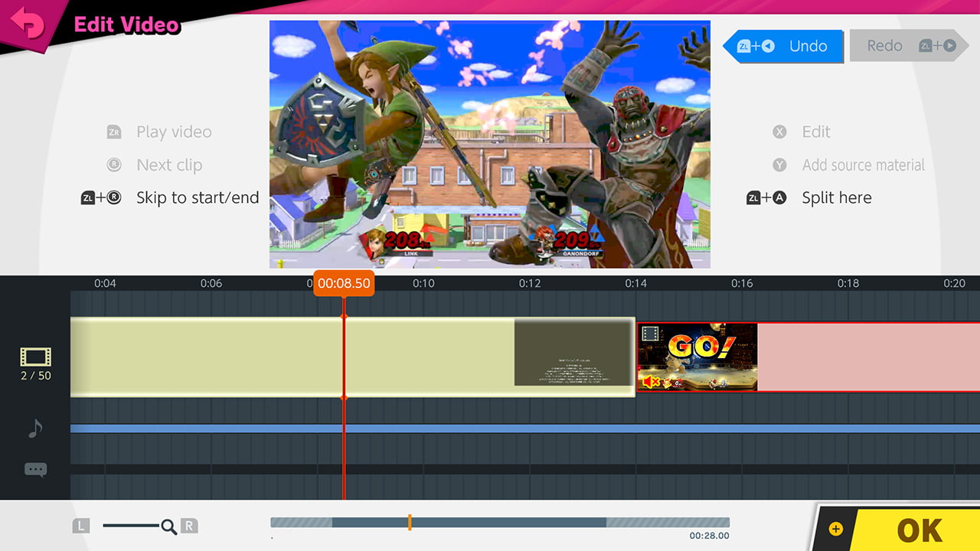Select the Next clip option
The width and height of the screenshot is (980, 551).
pyautogui.click(x=169, y=165)
